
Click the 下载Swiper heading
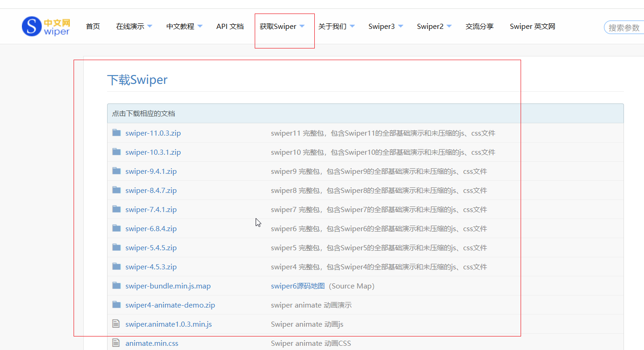click(137, 80)
